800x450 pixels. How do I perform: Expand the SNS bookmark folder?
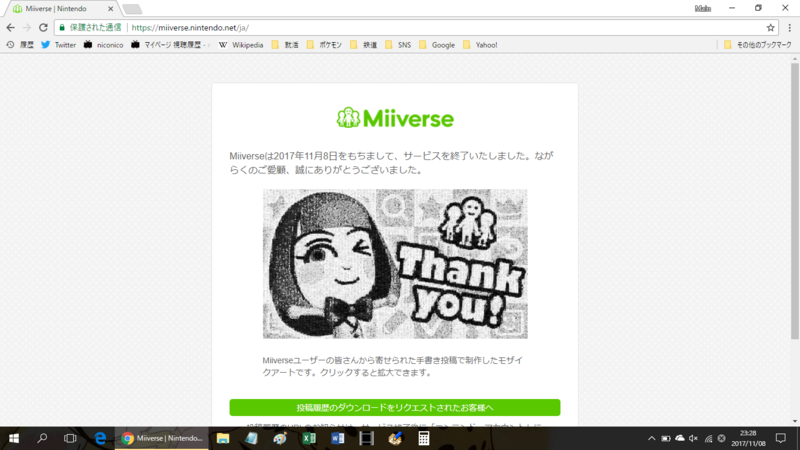[398, 45]
